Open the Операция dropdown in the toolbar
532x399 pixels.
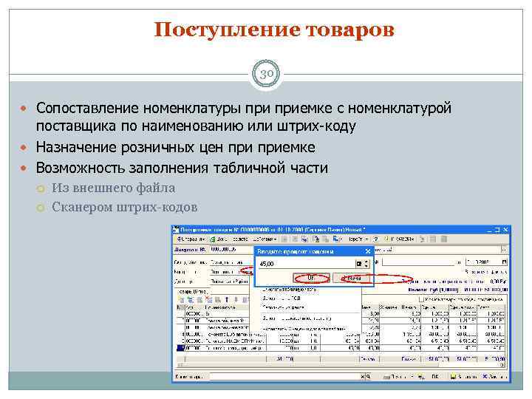pyautogui.click(x=191, y=239)
